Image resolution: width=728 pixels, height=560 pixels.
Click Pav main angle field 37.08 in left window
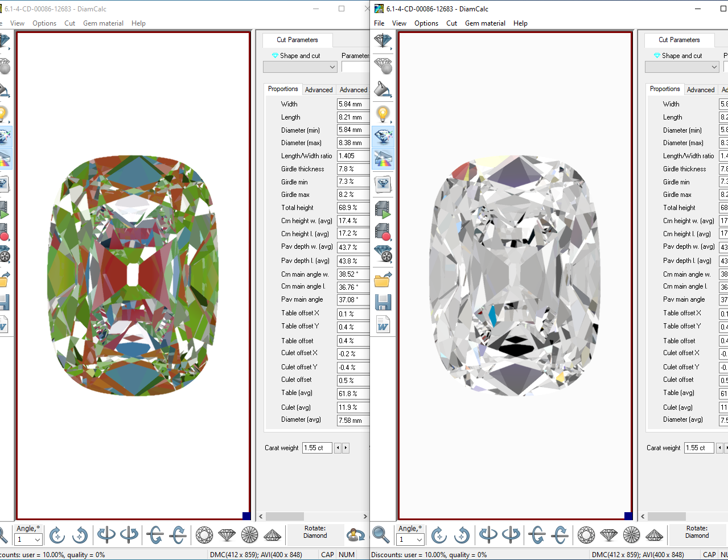[x=353, y=299]
